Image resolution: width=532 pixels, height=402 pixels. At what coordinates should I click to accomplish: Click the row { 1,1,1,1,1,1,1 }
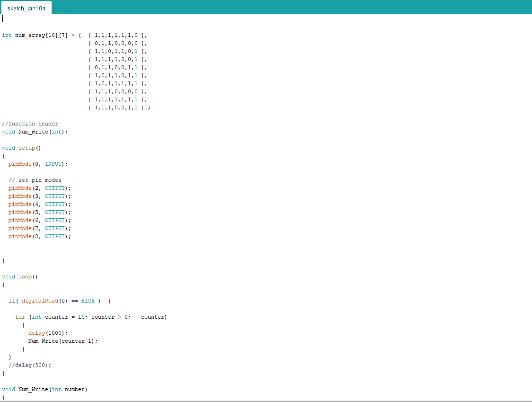coord(117,100)
